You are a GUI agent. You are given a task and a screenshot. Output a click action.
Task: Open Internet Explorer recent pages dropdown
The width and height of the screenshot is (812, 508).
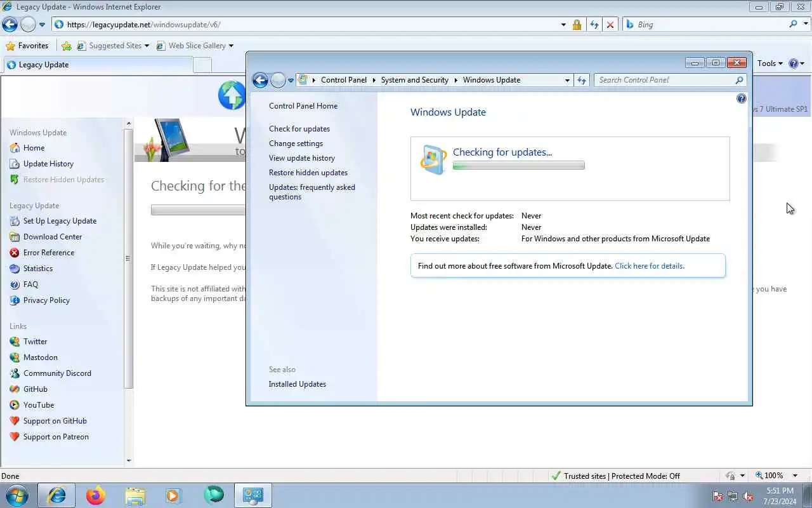click(42, 25)
